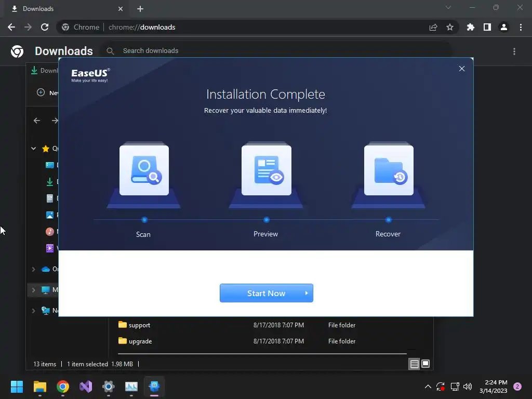Close the Downloads tab
The image size is (532, 399).
coord(121,9)
